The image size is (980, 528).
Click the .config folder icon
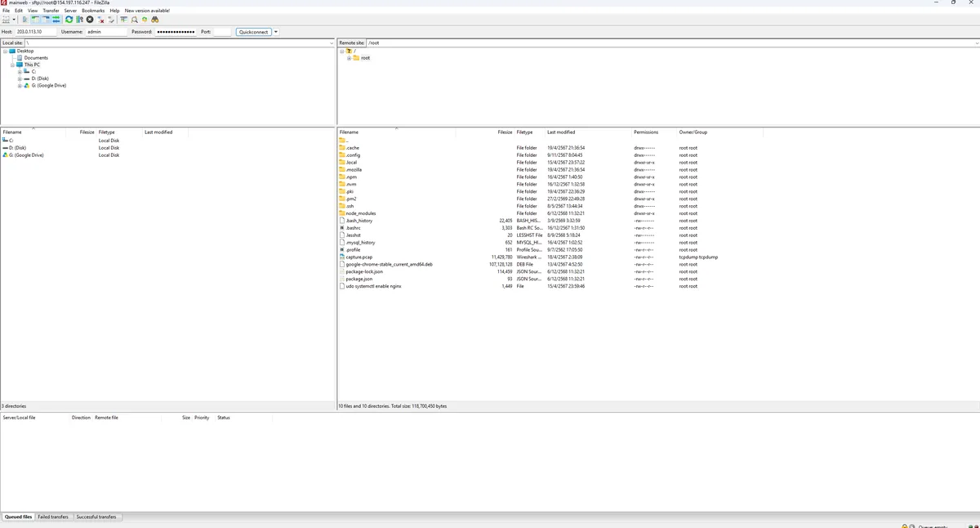tap(342, 155)
